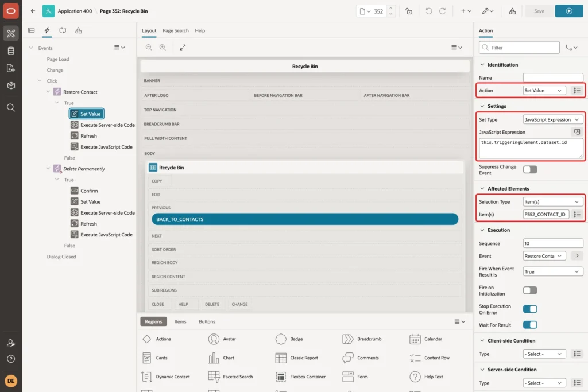The height and width of the screenshot is (392, 588).
Task: Toggle Suppress Change Event switch
Action: tap(530, 169)
